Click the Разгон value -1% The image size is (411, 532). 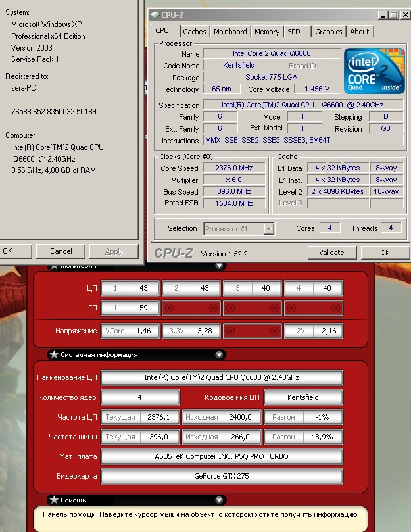(x=303, y=417)
